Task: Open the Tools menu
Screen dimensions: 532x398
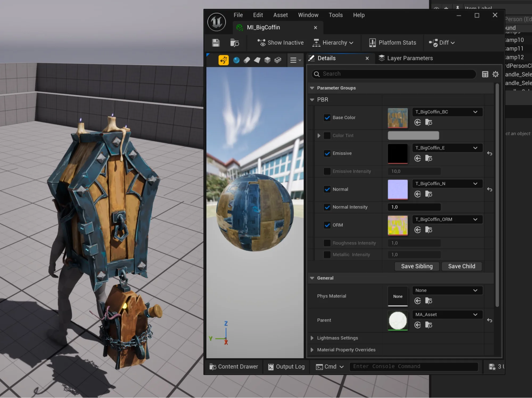Action: coord(335,15)
